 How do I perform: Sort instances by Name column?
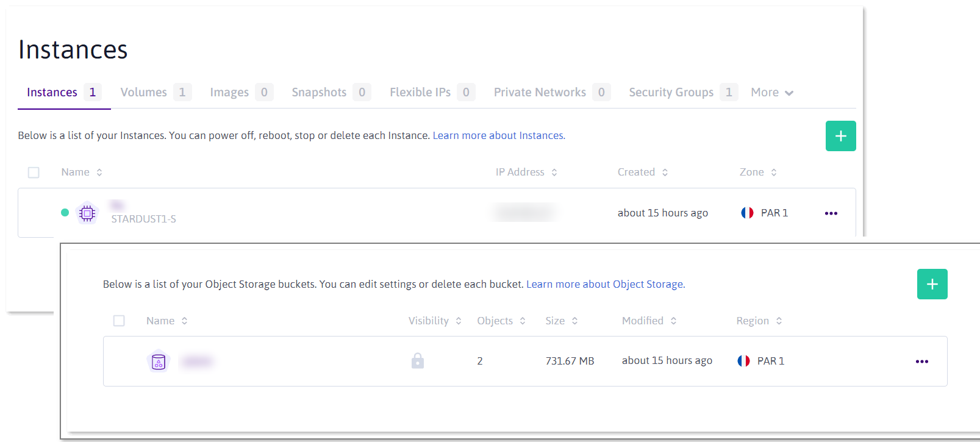(x=82, y=173)
